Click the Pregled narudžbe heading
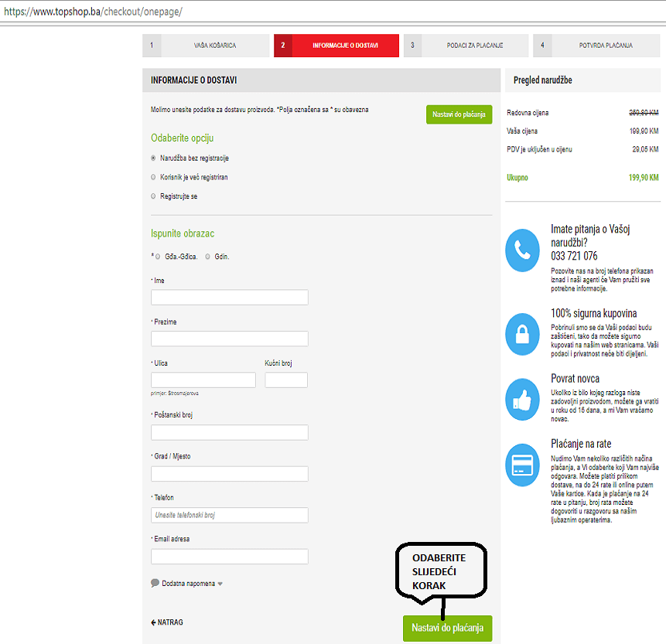The height and width of the screenshot is (644, 666). (542, 80)
